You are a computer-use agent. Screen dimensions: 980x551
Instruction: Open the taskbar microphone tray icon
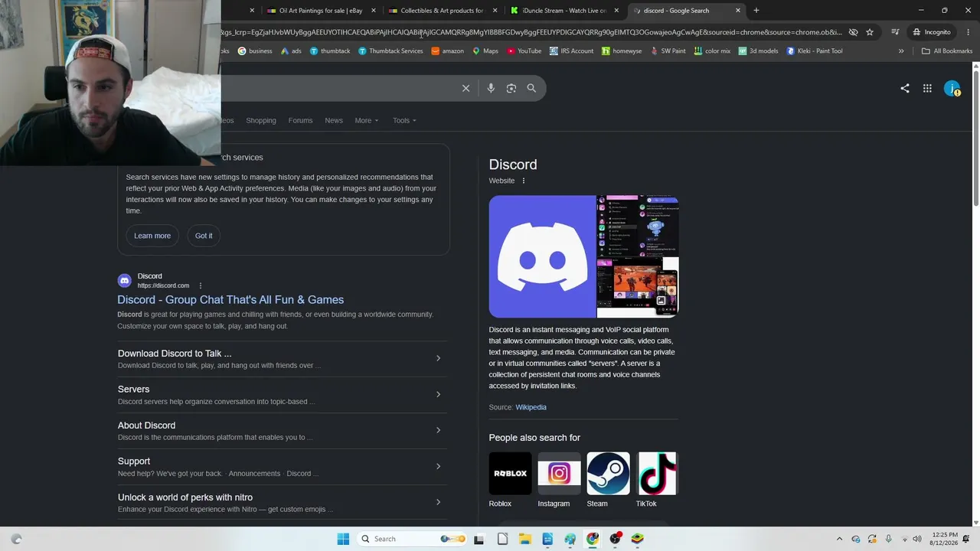point(888,539)
